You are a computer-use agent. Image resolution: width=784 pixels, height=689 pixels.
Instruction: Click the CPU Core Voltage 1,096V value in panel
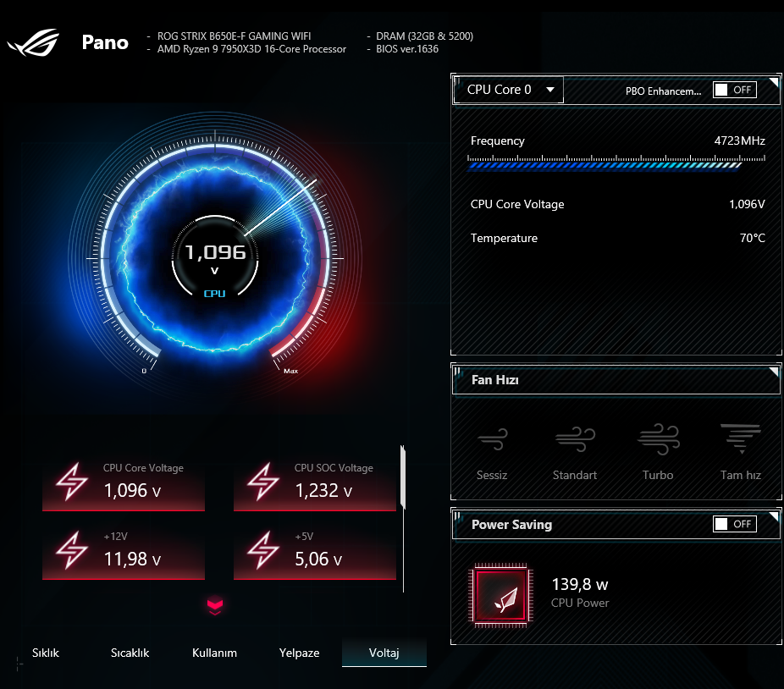tap(747, 204)
